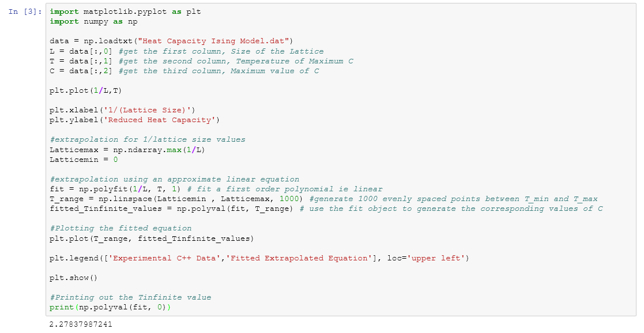Click the In [3] cell prompt
644x333 pixels.
tap(25, 12)
